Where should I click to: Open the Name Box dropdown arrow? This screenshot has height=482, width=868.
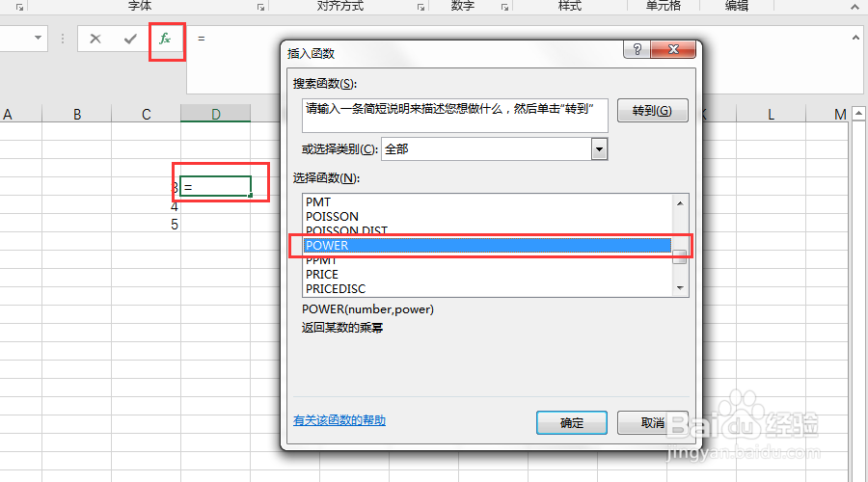coord(38,39)
